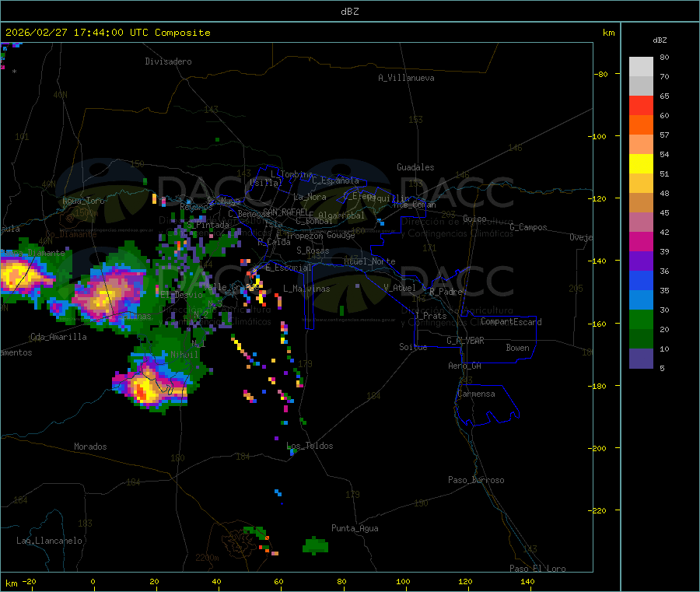700x592 pixels.
Task: Click the L_Malvinas location label
Action: [306, 289]
